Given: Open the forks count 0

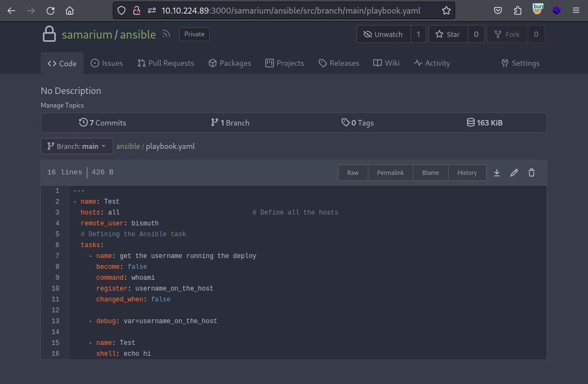Looking at the screenshot, I should (x=536, y=34).
